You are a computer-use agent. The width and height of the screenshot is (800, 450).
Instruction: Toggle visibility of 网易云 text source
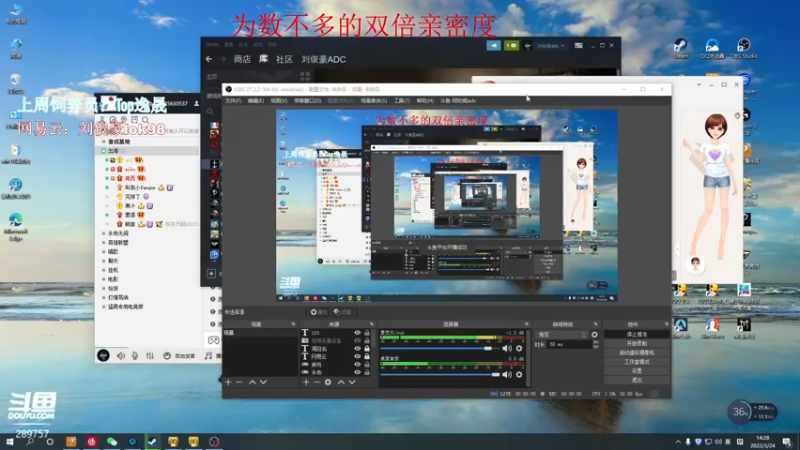[357, 356]
